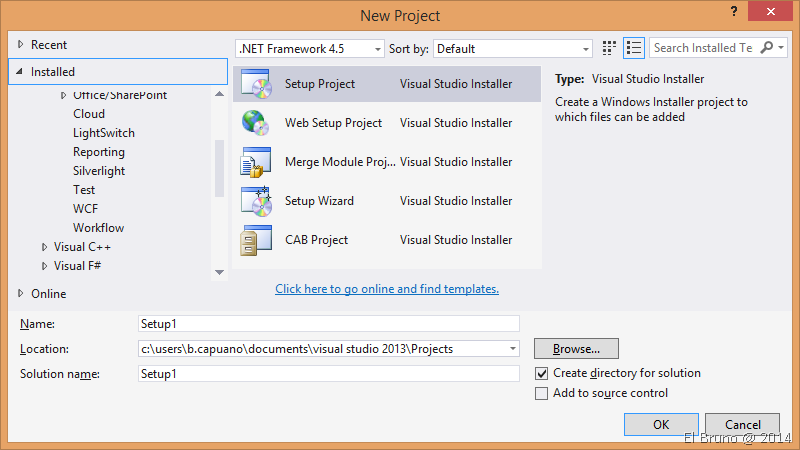800x450 pixels.
Task: Select the Workflow category
Action: pos(98,228)
